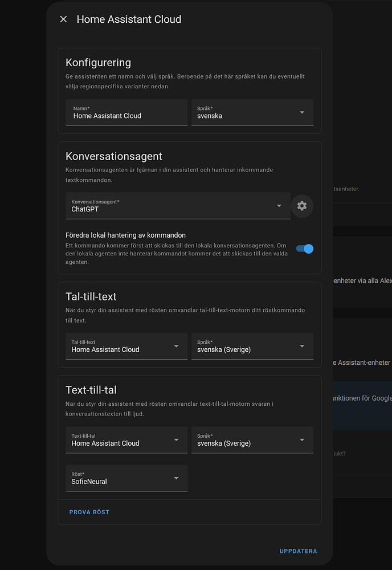Disable Föredra lokal hantering av kommandon
This screenshot has width=392, height=570.
pyautogui.click(x=304, y=249)
